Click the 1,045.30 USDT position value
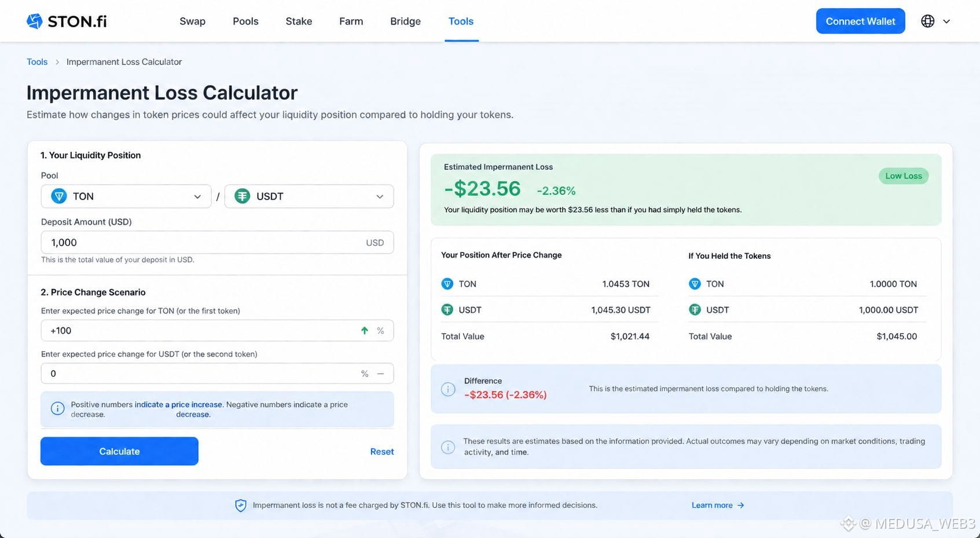This screenshot has height=538, width=980. click(621, 310)
